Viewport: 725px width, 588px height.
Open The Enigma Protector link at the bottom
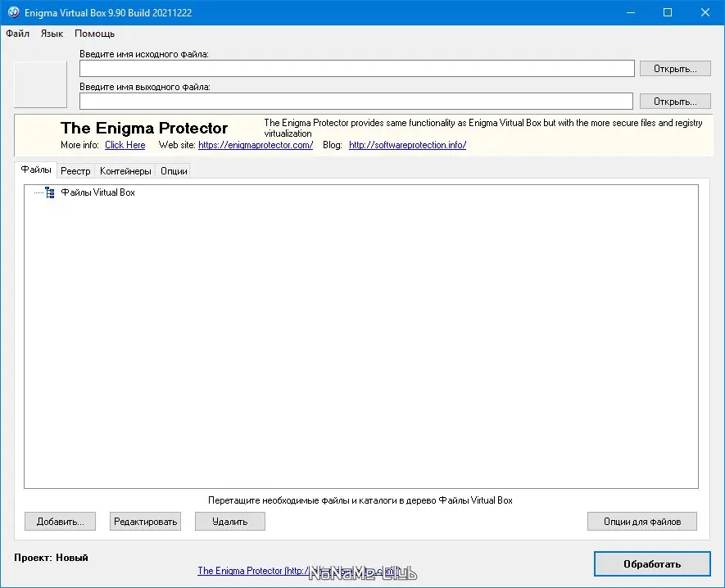[x=299, y=571]
